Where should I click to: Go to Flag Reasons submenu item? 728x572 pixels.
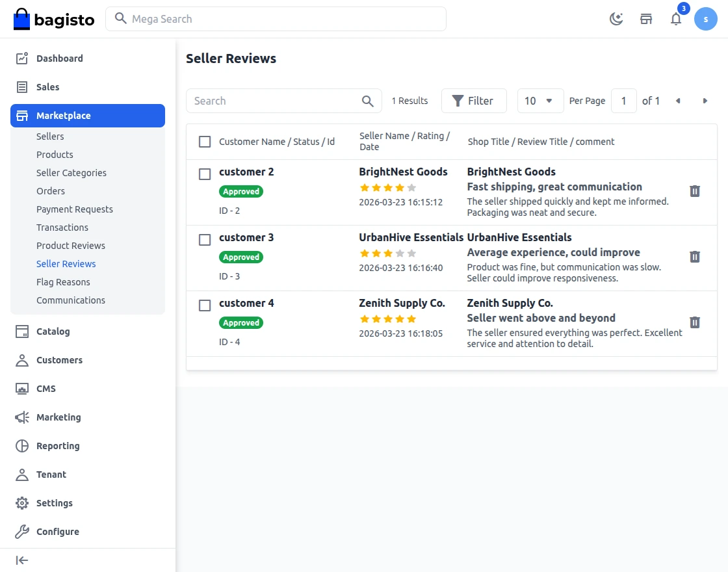(63, 282)
